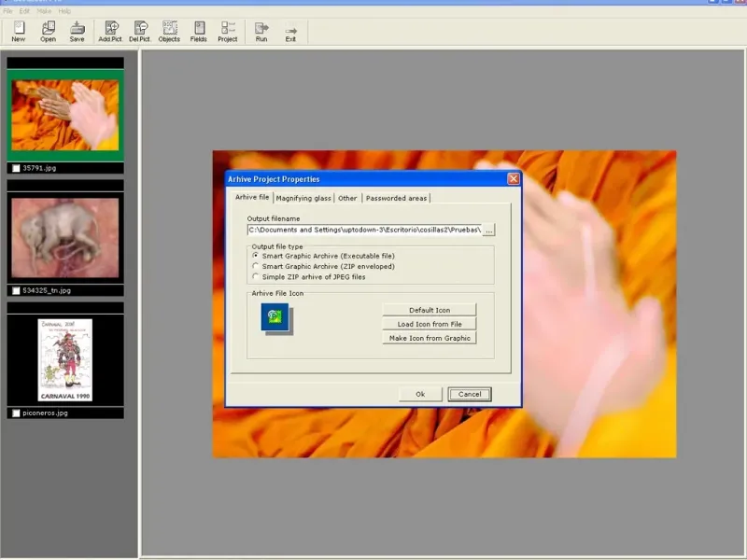Click the 35791.jpg file name label
The height and width of the screenshot is (560, 747).
point(39,168)
